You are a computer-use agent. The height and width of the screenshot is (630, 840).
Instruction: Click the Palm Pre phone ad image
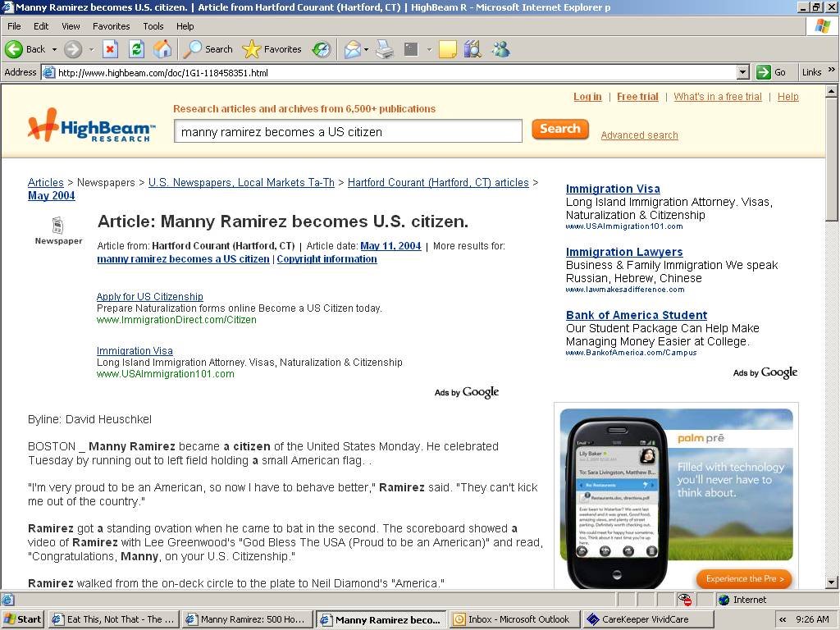point(617,501)
